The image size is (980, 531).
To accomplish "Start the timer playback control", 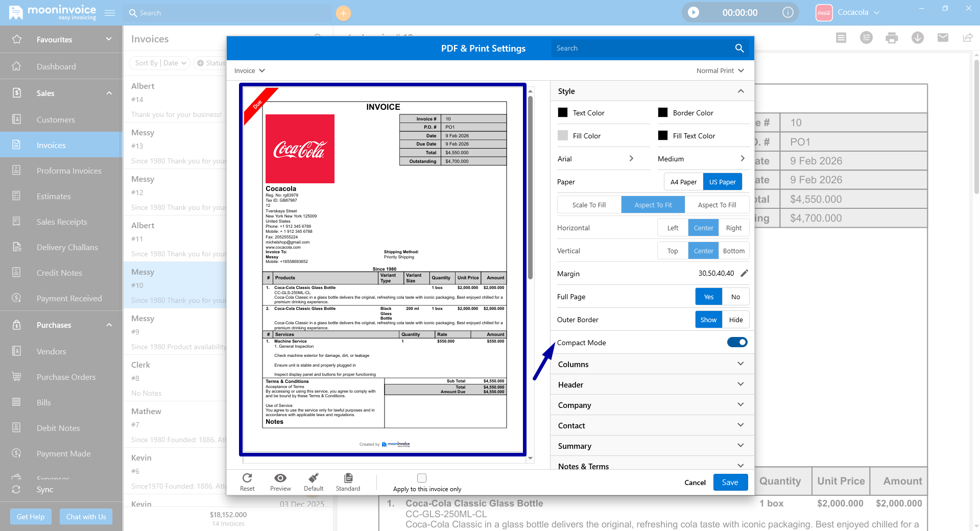I will (x=693, y=12).
